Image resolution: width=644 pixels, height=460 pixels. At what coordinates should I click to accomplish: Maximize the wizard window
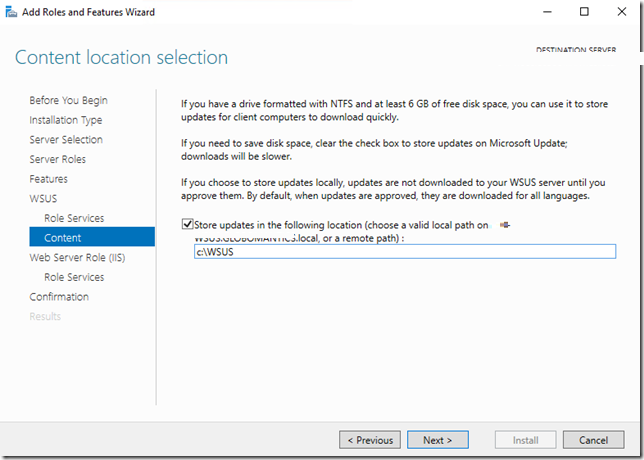pos(585,12)
